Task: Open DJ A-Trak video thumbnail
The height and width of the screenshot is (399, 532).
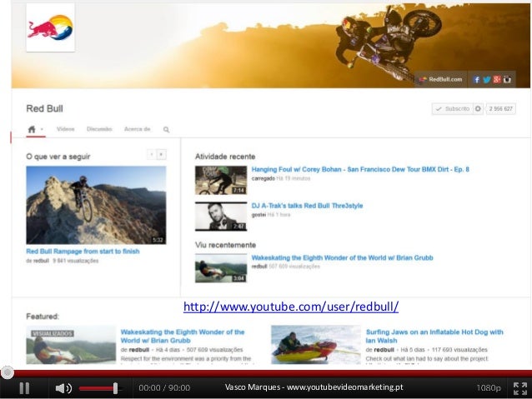Action: [x=221, y=217]
